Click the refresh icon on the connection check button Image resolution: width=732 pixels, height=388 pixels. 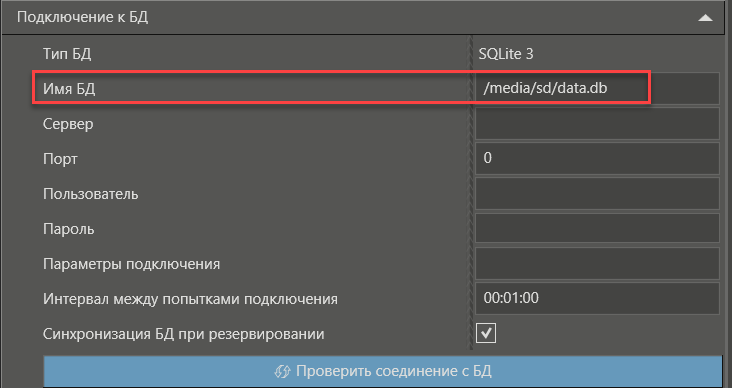pyautogui.click(x=282, y=372)
